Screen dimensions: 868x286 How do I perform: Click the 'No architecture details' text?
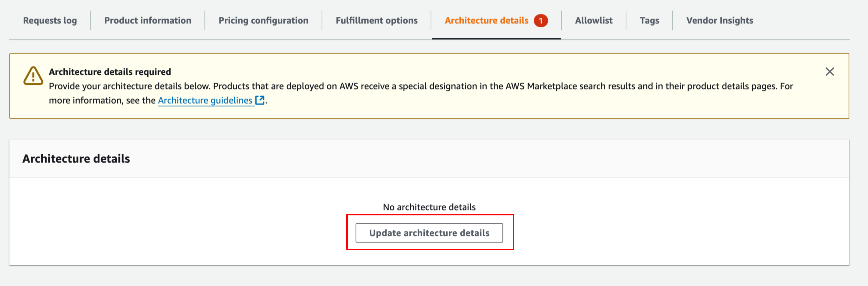point(429,207)
